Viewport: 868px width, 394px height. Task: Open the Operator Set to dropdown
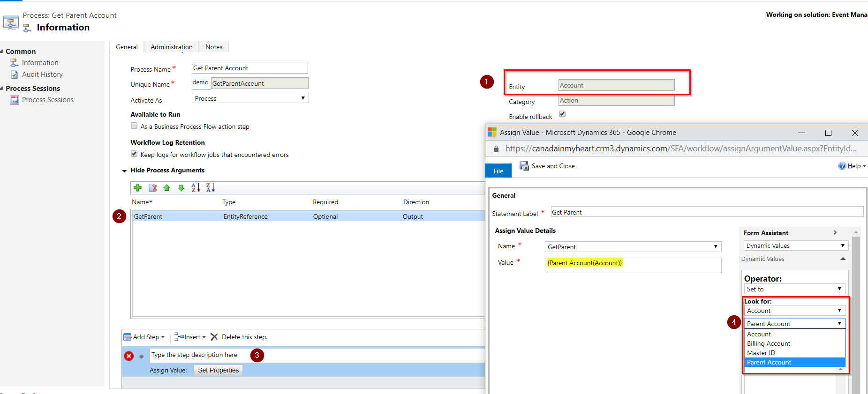coord(794,289)
